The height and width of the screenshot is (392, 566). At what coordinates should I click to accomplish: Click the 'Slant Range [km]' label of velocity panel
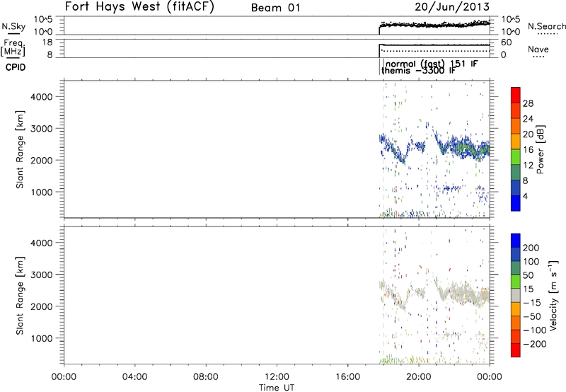pyautogui.click(x=20, y=296)
